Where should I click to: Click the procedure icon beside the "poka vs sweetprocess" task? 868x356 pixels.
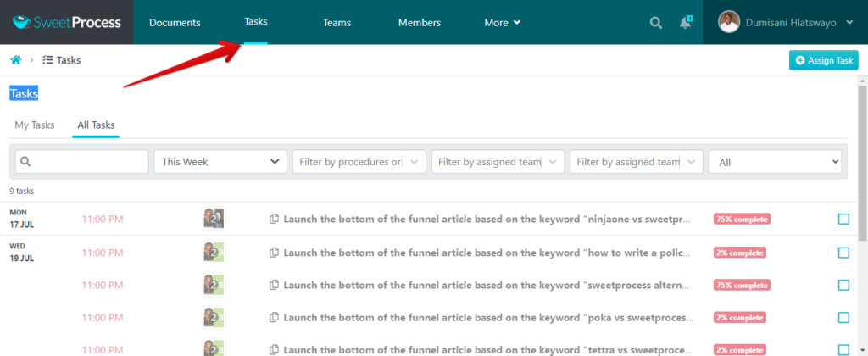click(274, 318)
